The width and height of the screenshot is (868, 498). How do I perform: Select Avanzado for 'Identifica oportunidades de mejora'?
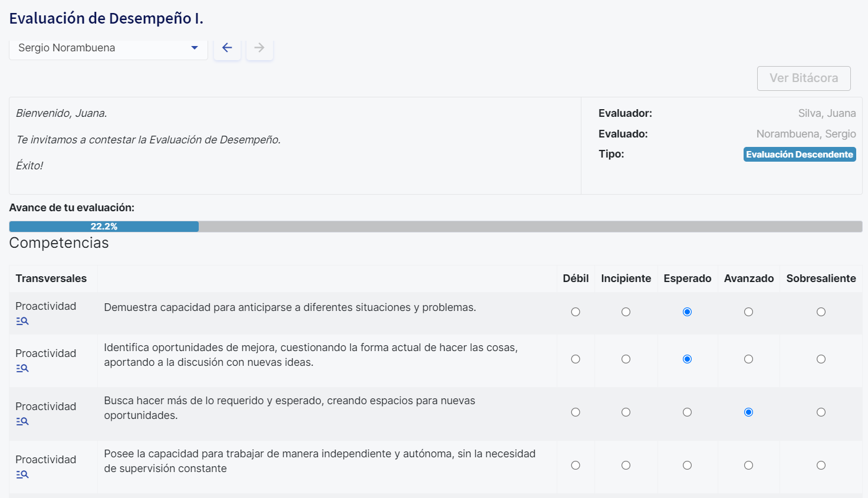pos(748,359)
